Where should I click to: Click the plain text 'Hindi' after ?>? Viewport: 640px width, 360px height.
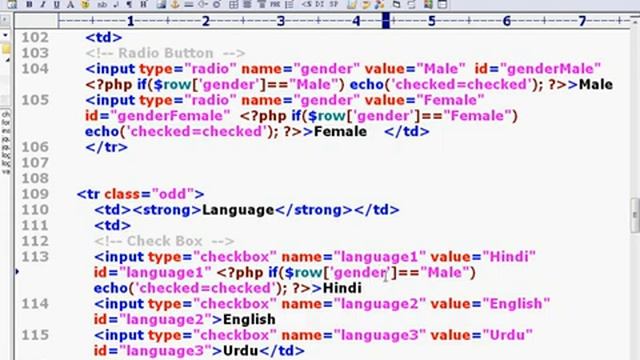pos(342,288)
